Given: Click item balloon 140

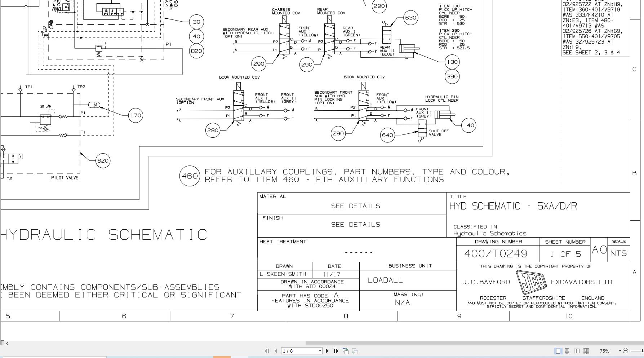Looking at the screenshot, I should (x=468, y=125).
